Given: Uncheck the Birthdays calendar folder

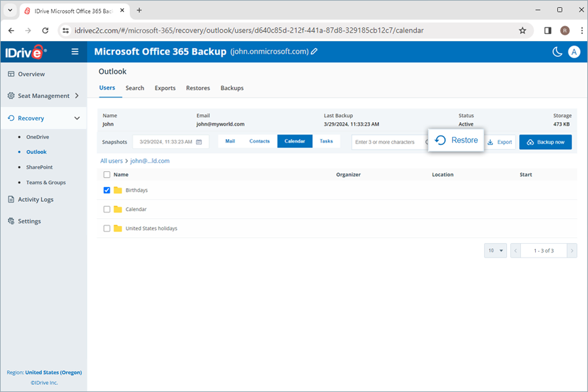Looking at the screenshot, I should click(x=106, y=190).
